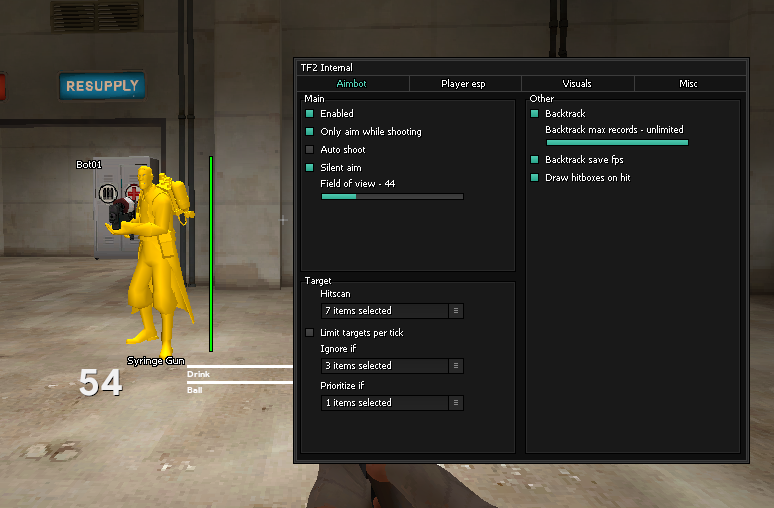Screen dimensions: 774x508
Task: Click the Hitscan label in Target section
Action: pos(336,294)
